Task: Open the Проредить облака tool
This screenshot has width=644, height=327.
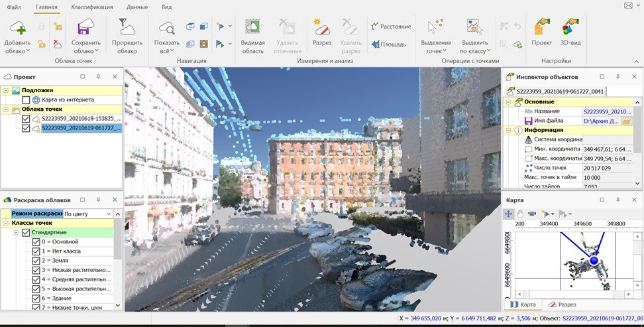Action: [127, 29]
